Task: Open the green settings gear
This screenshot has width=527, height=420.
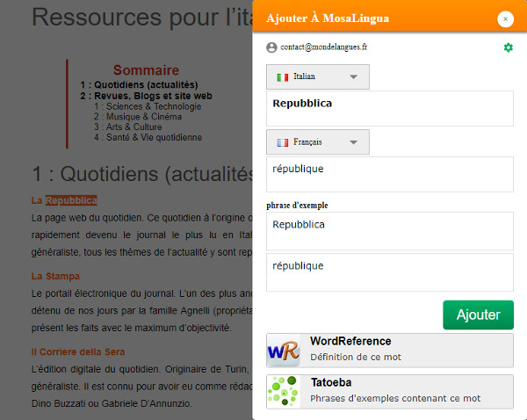Action: [x=509, y=47]
